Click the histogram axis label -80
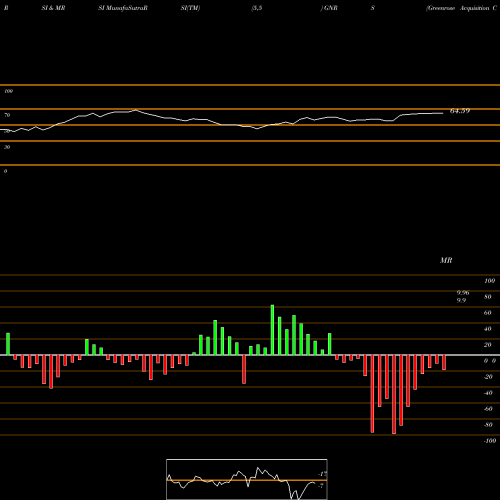The height and width of the screenshot is (500, 500). click(488, 425)
